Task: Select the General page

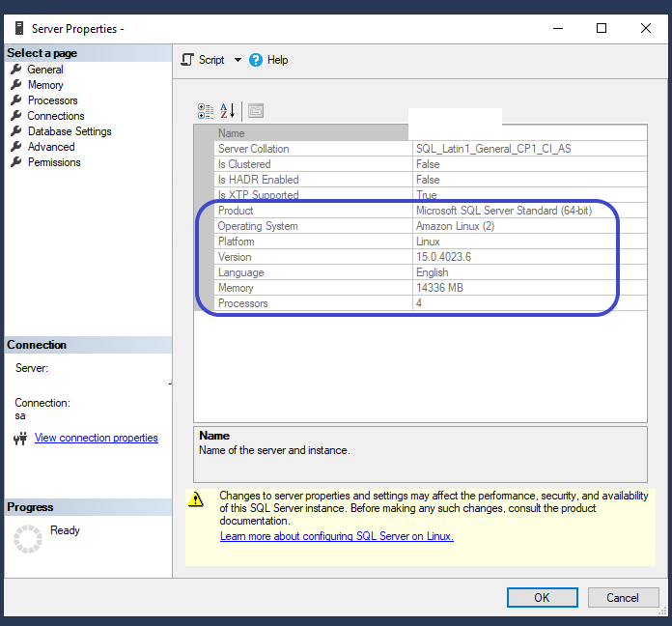Action: [45, 70]
